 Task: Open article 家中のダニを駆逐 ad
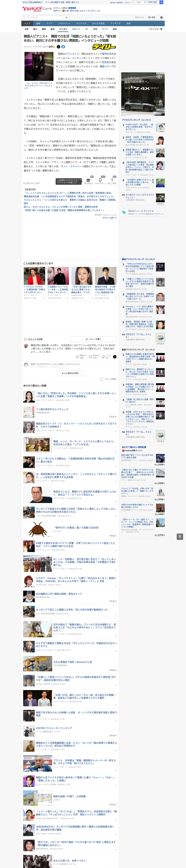(x=76, y=528)
